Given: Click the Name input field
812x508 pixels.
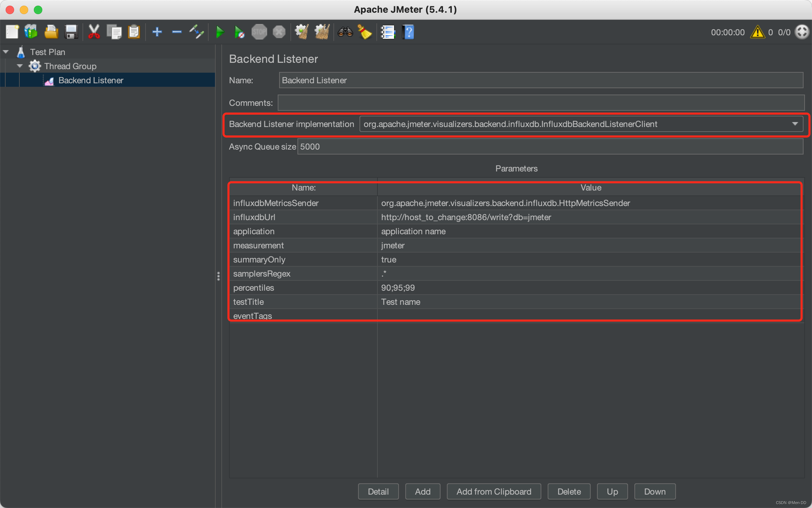Looking at the screenshot, I should (541, 80).
